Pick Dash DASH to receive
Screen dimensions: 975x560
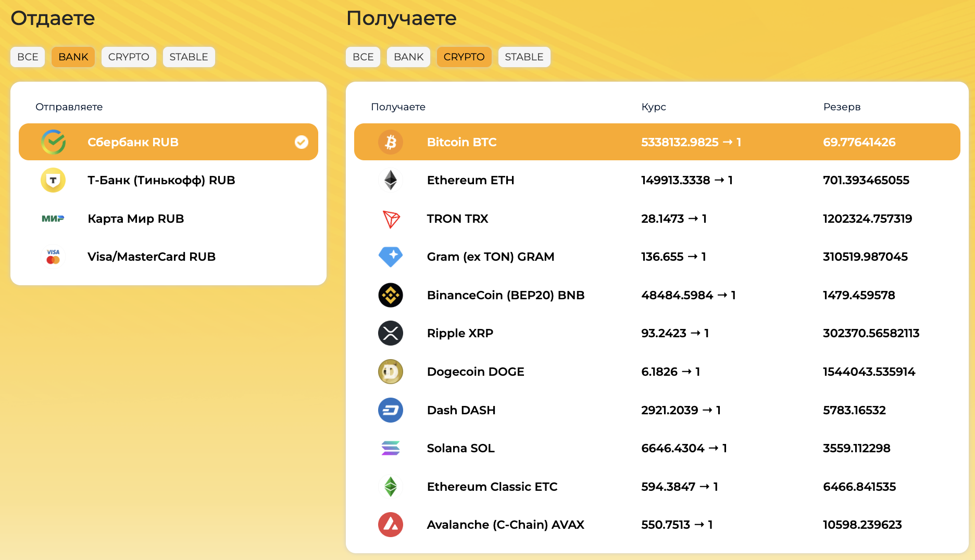tap(657, 410)
